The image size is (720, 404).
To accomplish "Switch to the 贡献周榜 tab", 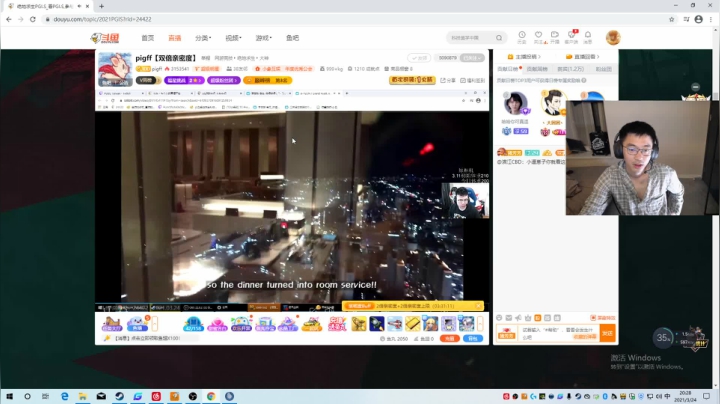I will tap(537, 69).
